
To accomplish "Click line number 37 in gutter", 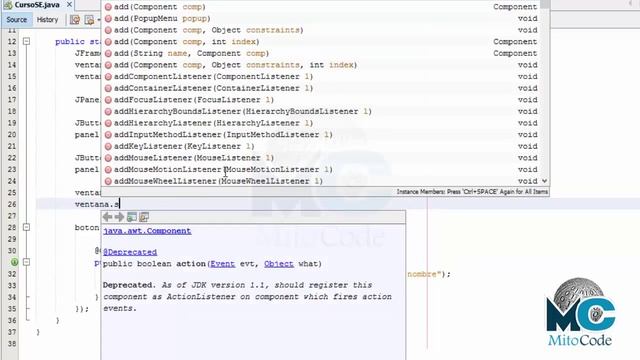I will pos(12,332).
